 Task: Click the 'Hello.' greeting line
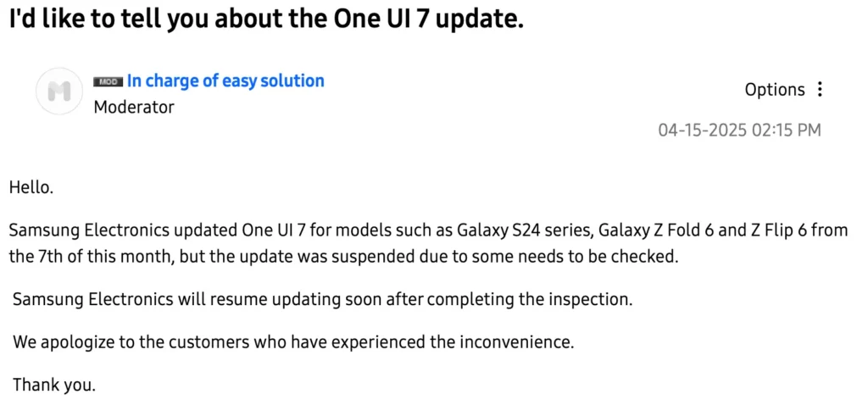point(31,187)
